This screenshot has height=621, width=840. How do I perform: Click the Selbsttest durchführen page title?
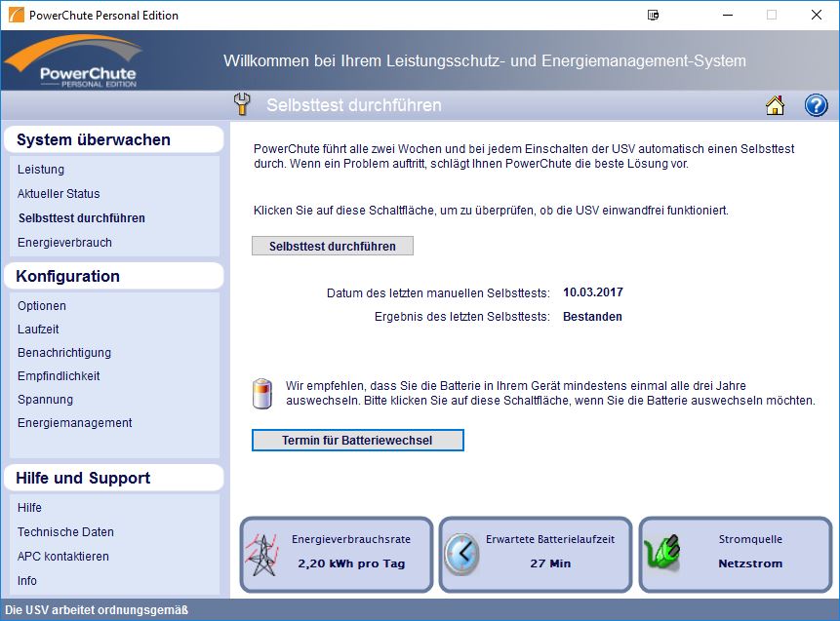pos(354,105)
